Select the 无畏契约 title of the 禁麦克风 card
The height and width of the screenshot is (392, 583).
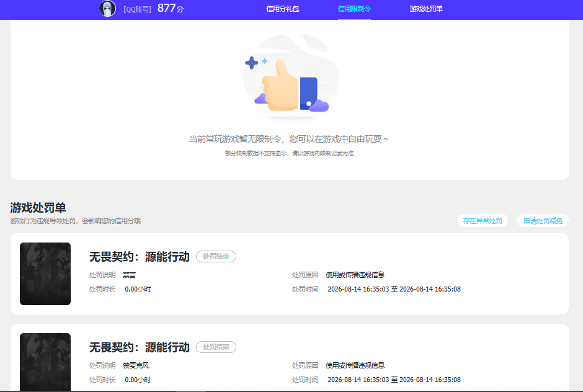[x=140, y=347]
